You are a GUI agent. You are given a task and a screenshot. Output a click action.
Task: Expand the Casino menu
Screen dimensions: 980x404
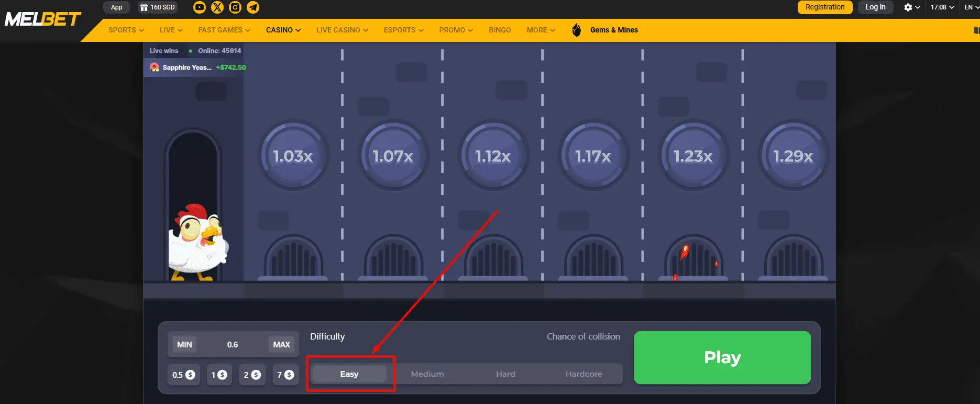pos(283,30)
